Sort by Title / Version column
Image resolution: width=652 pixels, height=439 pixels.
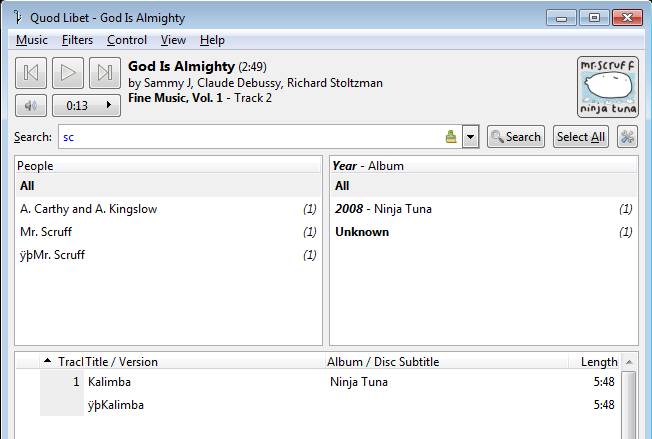pos(204,361)
